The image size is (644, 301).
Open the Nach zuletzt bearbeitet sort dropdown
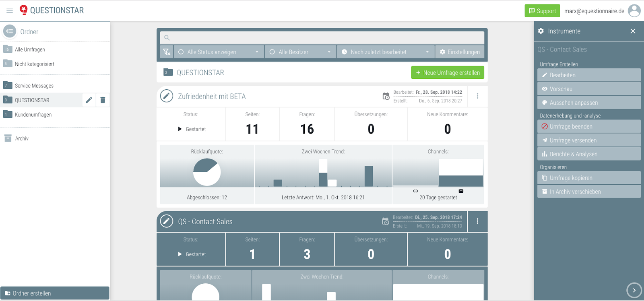click(x=386, y=52)
